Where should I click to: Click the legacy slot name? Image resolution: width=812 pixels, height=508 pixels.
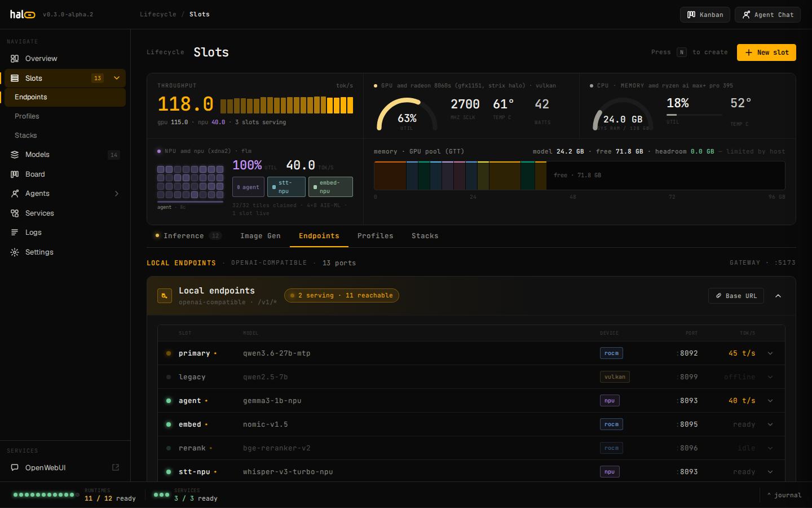[192, 377]
